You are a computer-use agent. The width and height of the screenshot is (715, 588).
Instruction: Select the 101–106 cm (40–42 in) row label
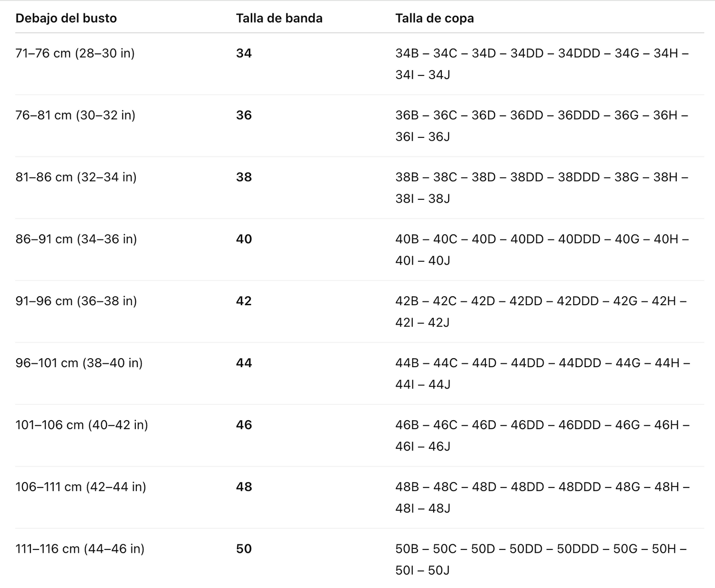coord(82,425)
